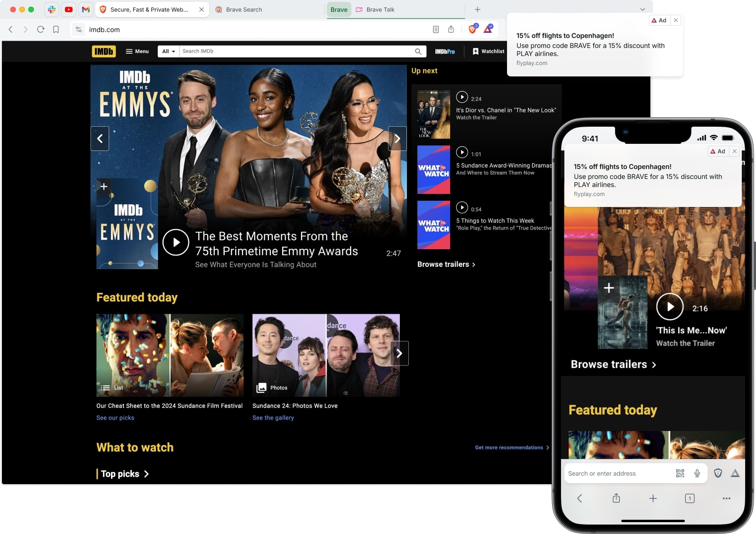Show previous hero carousel slide
Image resolution: width=756 pixels, height=534 pixels.
pyautogui.click(x=100, y=139)
